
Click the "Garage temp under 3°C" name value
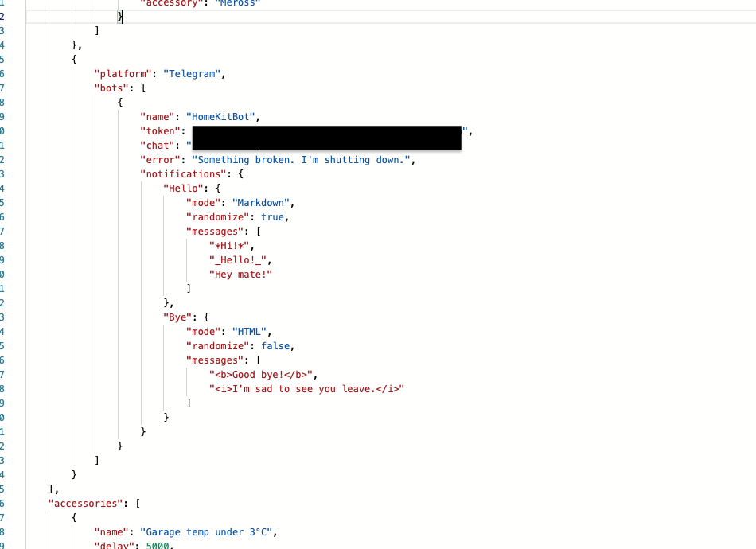pos(208,532)
